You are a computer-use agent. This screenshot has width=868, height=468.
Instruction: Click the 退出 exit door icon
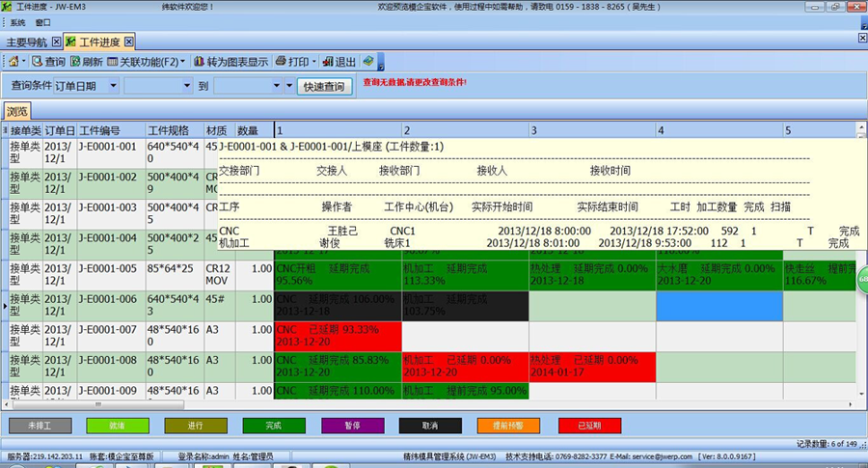[x=328, y=62]
